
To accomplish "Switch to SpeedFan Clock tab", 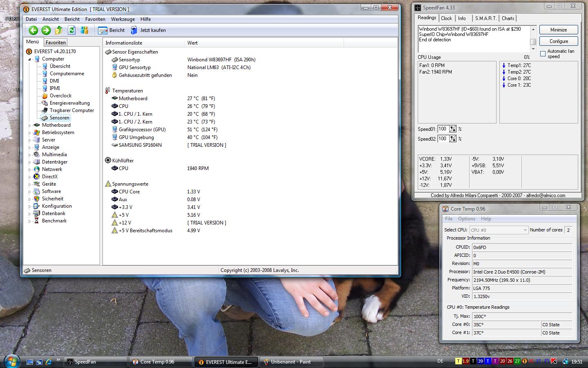I will point(446,18).
